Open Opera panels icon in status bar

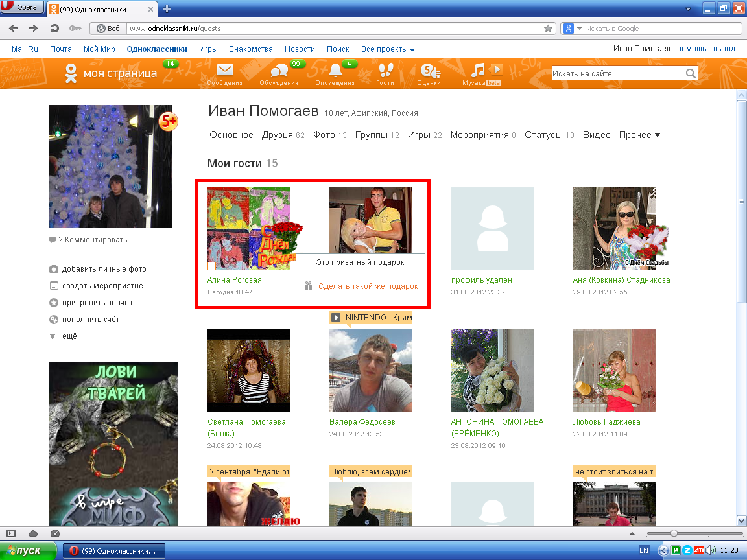tap(11, 533)
